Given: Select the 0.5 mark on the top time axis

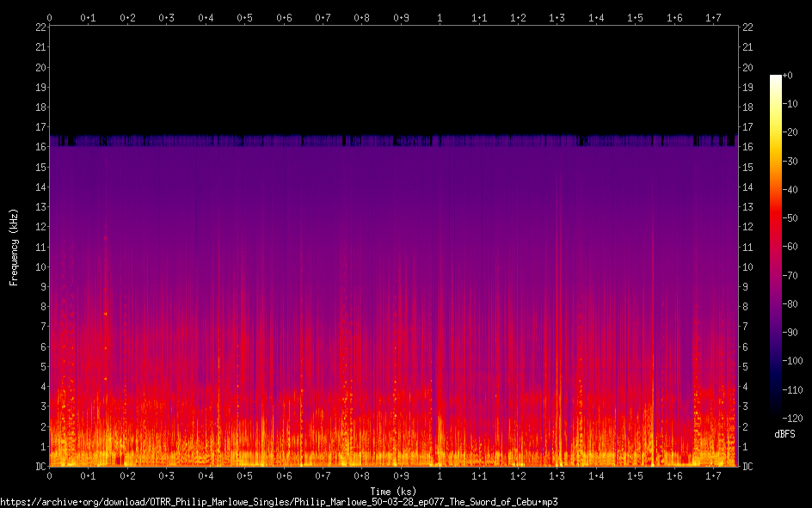Looking at the screenshot, I should 245,17.
